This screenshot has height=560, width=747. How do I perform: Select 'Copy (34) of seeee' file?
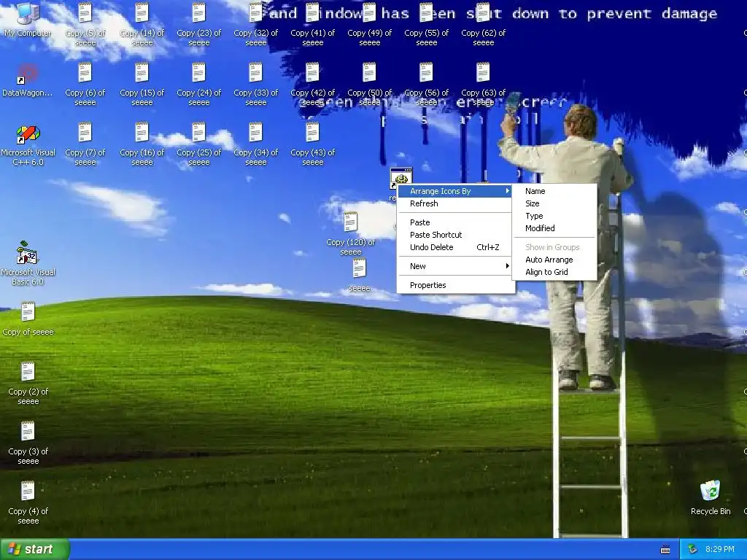point(256,144)
